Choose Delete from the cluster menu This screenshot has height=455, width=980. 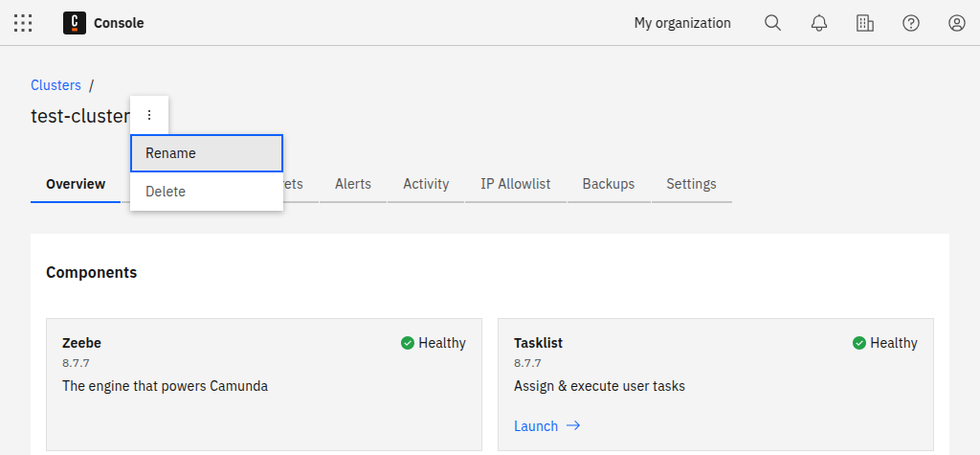pyautogui.click(x=207, y=192)
